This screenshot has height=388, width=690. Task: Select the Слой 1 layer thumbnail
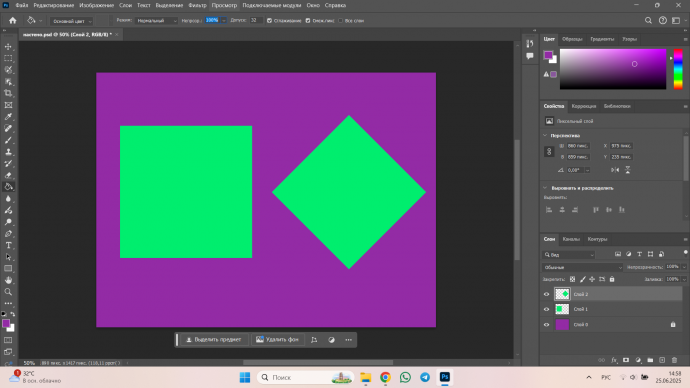tap(562, 309)
